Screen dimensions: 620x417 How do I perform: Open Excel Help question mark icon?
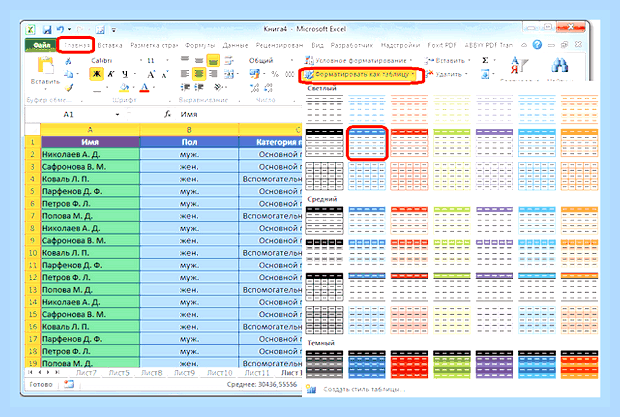tap(537, 45)
